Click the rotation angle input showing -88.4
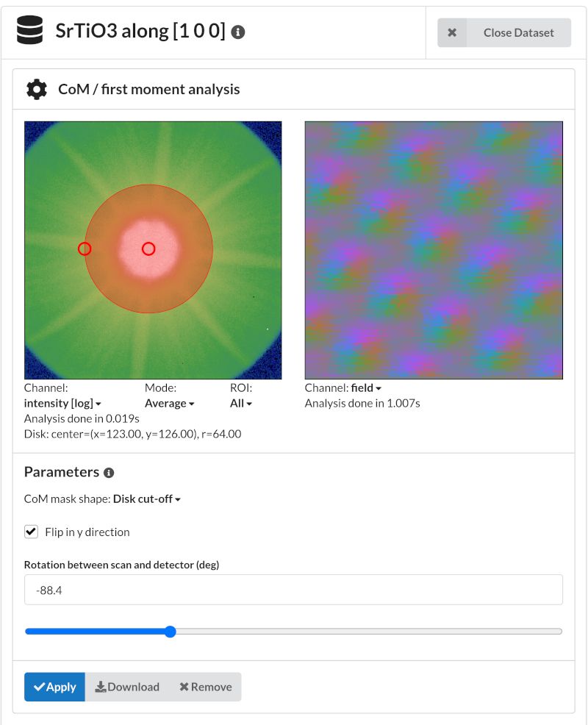Screen dimensions: 588x725 [x=294, y=589]
